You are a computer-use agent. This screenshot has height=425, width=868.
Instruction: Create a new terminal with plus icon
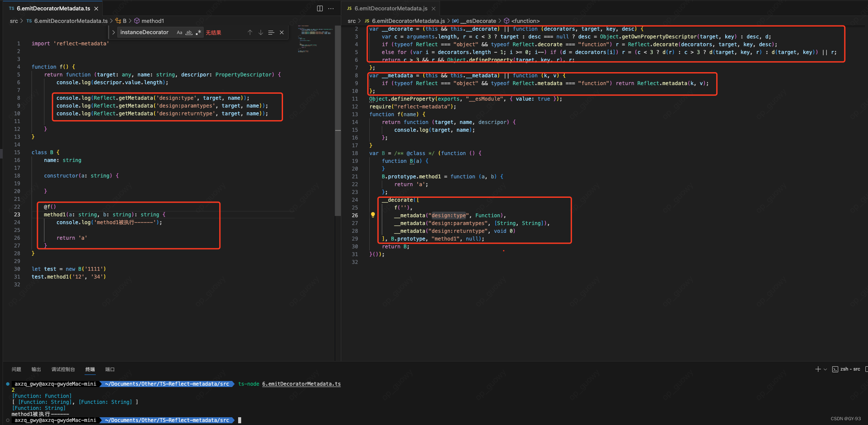(x=818, y=369)
